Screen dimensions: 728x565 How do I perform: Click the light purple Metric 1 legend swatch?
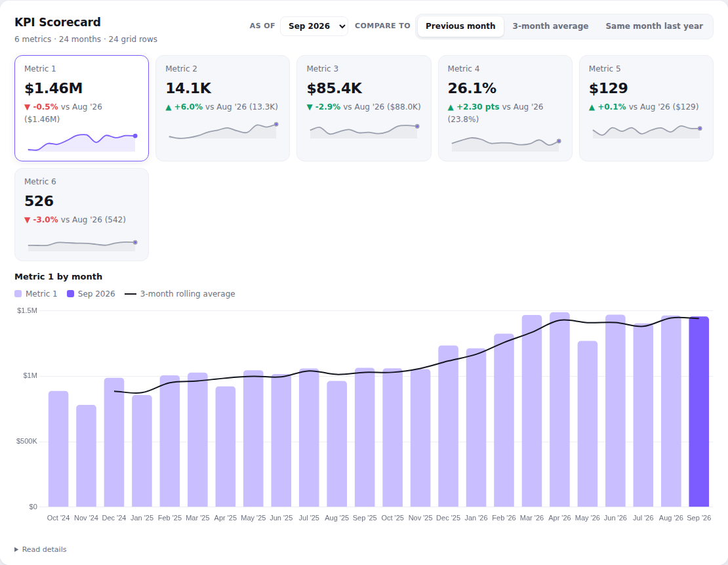[18, 293]
